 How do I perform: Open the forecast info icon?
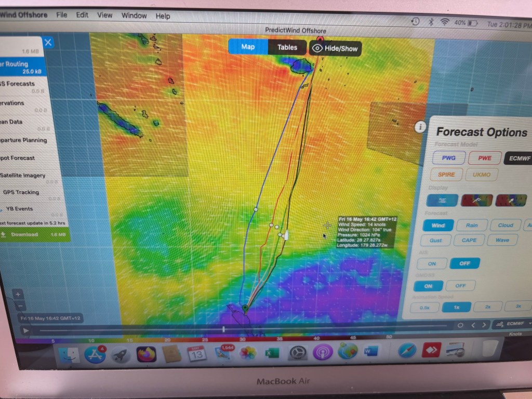pyautogui.click(x=420, y=127)
